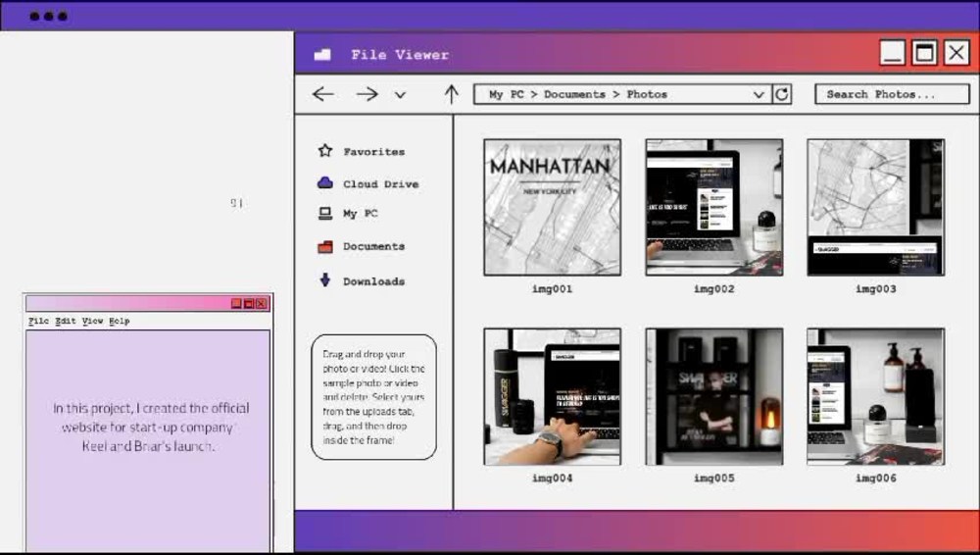Go back with the left arrow
Viewport: 980px width, 555px height.
pyautogui.click(x=323, y=94)
